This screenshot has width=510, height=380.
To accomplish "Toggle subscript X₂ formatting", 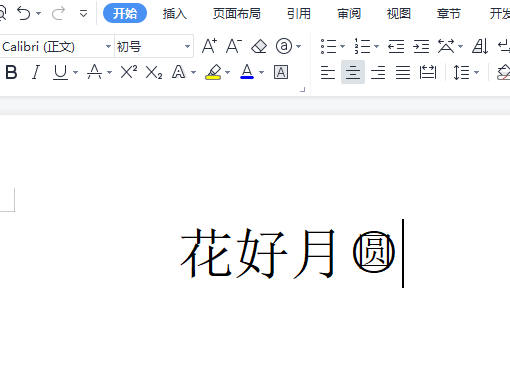I will click(x=154, y=72).
